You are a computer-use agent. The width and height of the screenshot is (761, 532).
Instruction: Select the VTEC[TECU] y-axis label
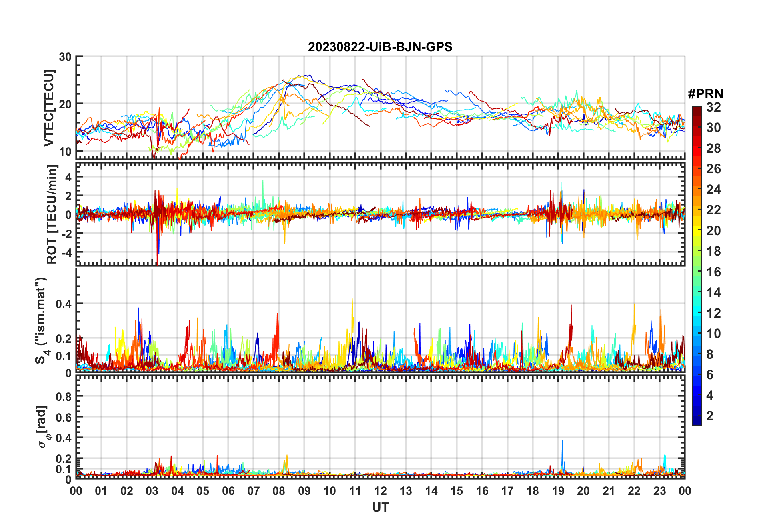tap(49, 108)
